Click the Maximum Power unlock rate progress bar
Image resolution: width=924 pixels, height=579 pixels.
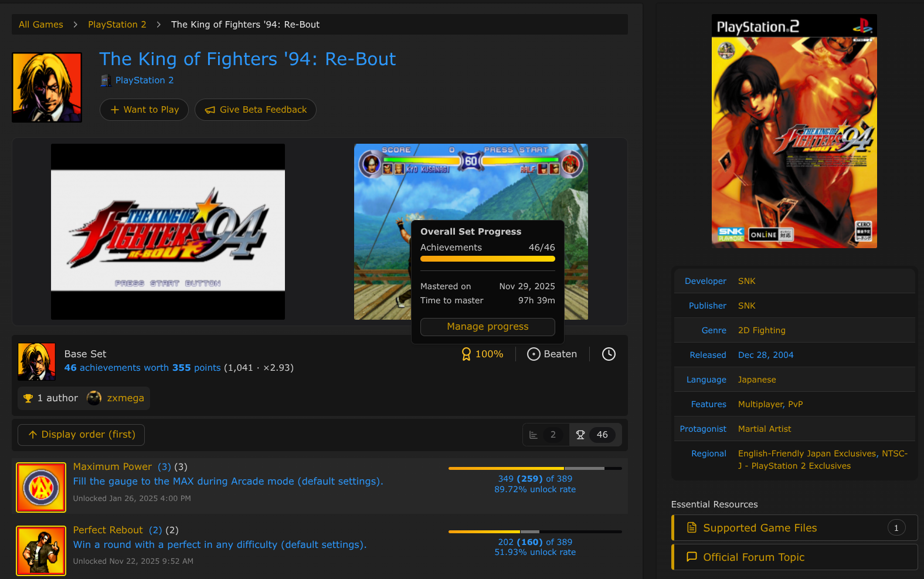(x=535, y=468)
